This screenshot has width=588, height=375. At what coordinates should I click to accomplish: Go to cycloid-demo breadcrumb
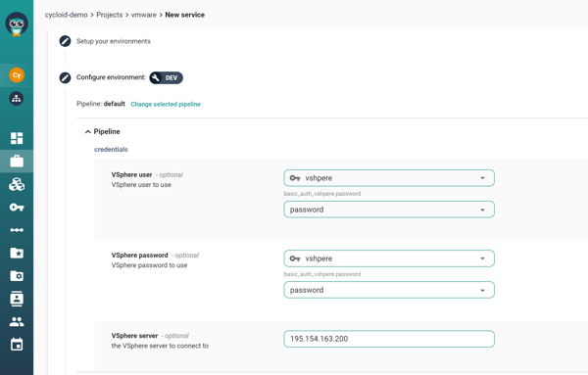point(66,15)
